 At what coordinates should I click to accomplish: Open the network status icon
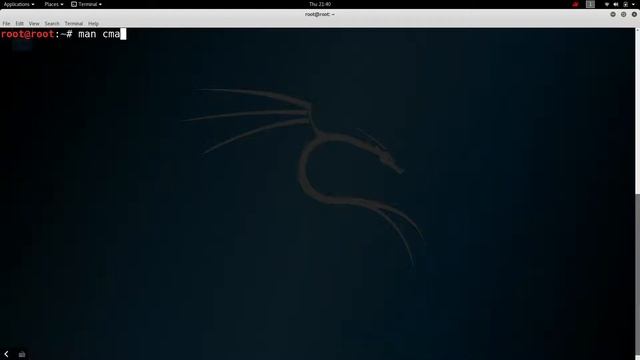coord(607,4)
